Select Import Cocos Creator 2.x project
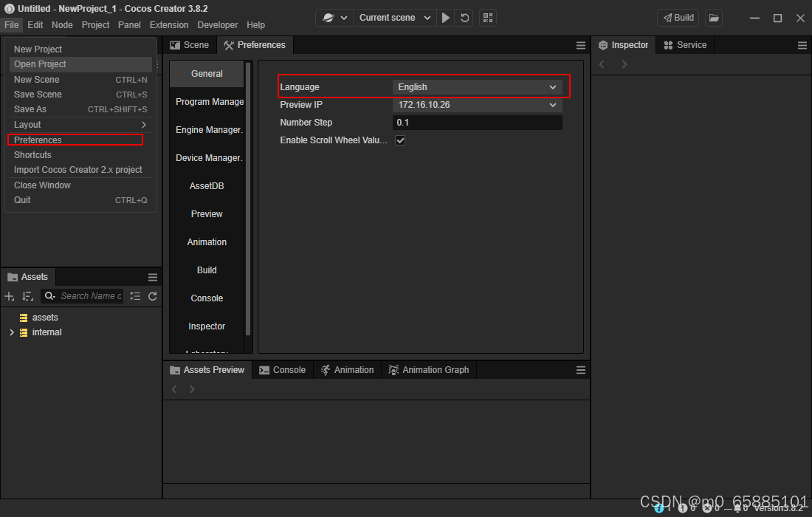812x517 pixels. [x=80, y=170]
